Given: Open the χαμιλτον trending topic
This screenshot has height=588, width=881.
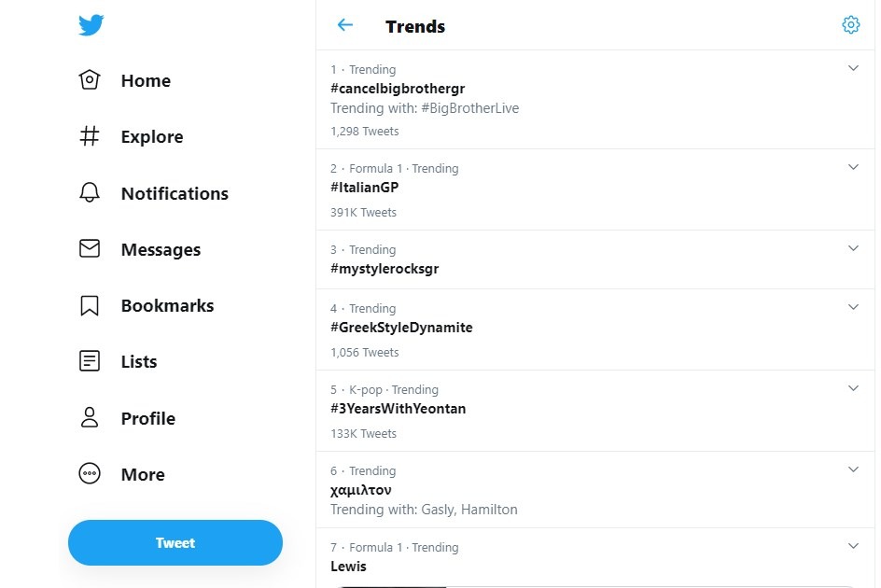Looking at the screenshot, I should pyautogui.click(x=361, y=490).
